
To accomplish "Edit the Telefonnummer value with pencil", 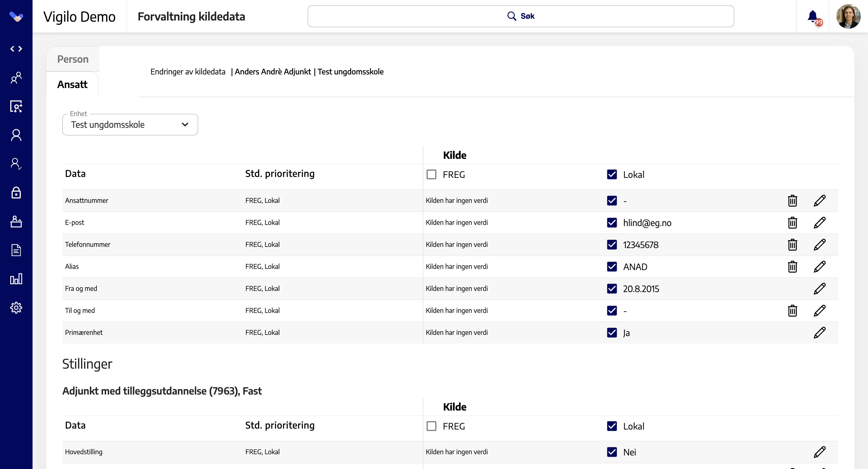I will (x=819, y=245).
